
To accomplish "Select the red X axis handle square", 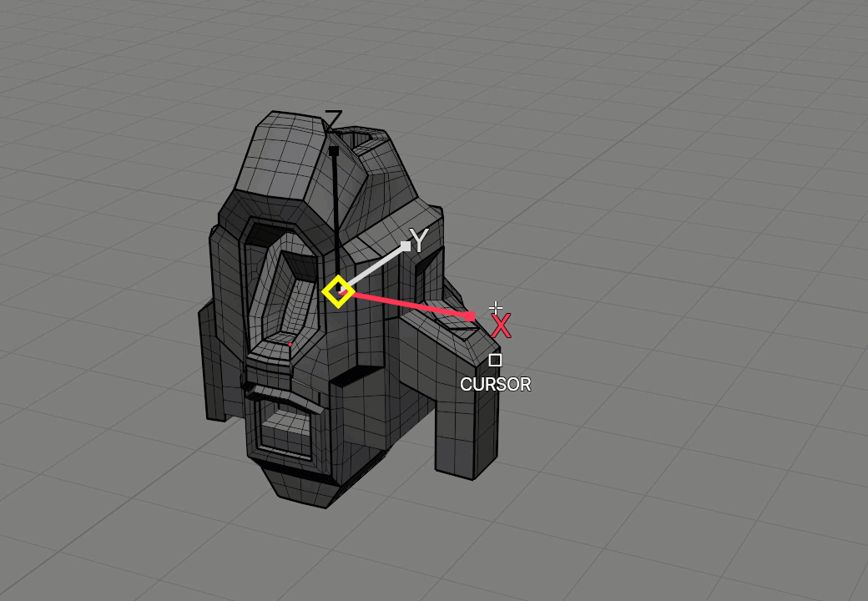I will (x=470, y=316).
